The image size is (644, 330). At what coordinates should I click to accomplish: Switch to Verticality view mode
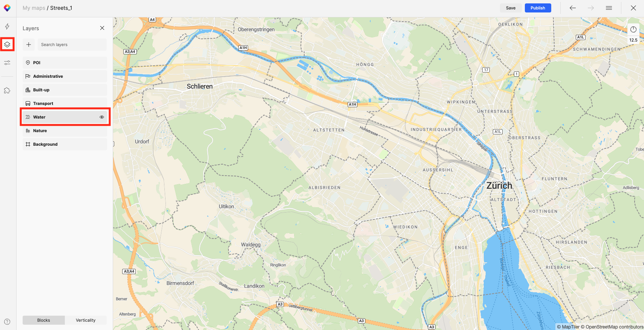click(x=86, y=320)
